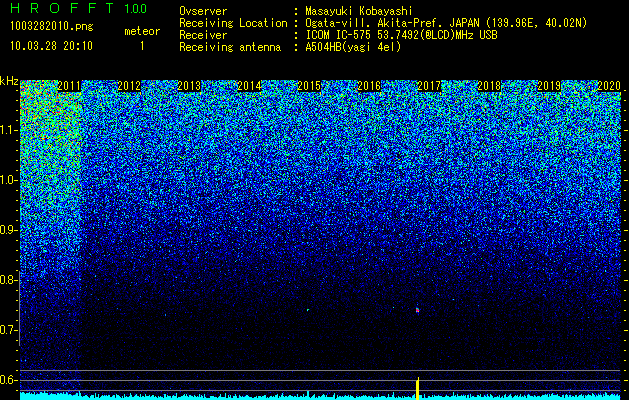Click the 2016 time marker

[369, 86]
